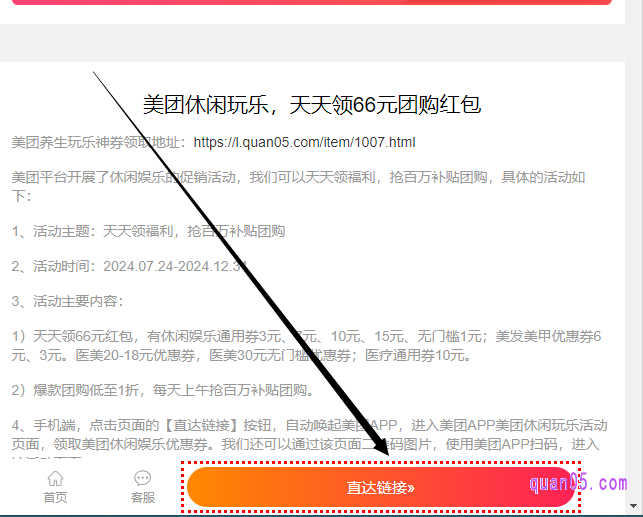The height and width of the screenshot is (517, 643).
Task: Open the 客服 customer service chat icon
Action: pyautogui.click(x=142, y=487)
